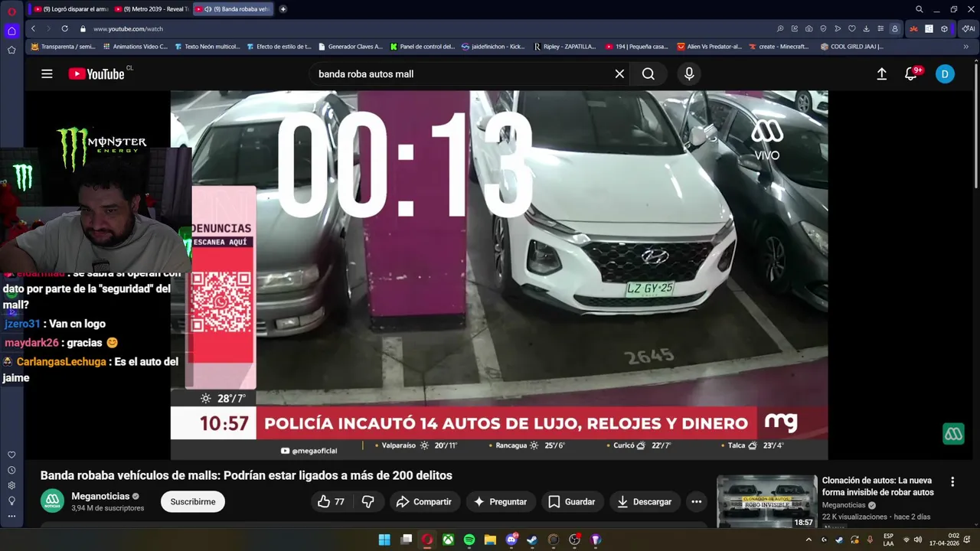Open the Opera main menu logo
The width and height of the screenshot is (980, 551).
[x=11, y=11]
